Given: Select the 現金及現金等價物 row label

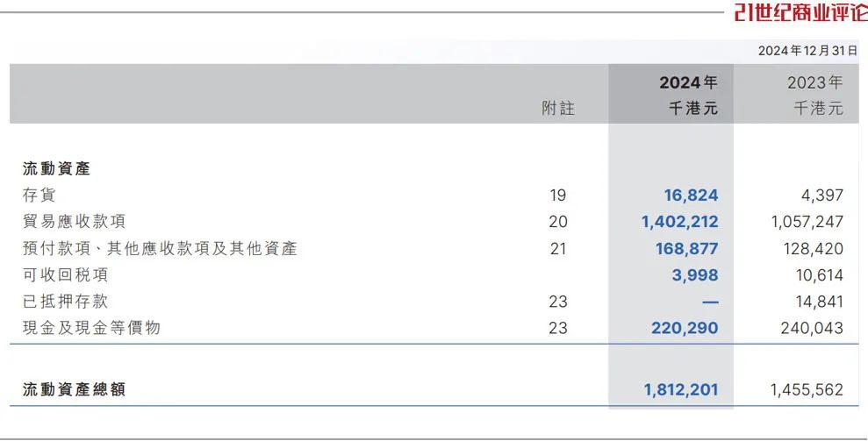Looking at the screenshot, I should (x=92, y=329).
